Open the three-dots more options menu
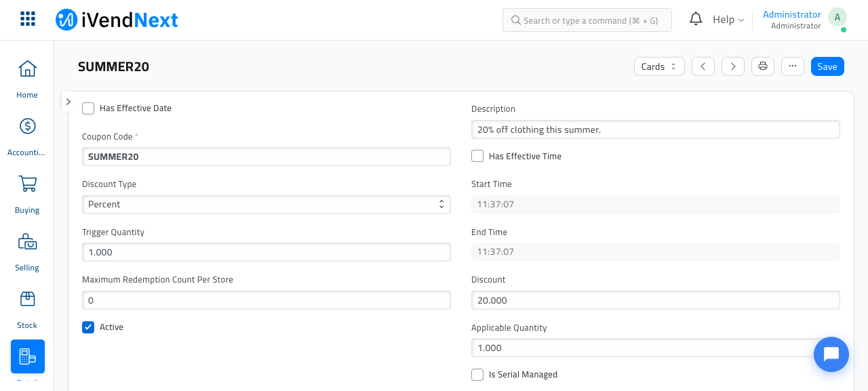Image resolution: width=868 pixels, height=391 pixels. 793,66
